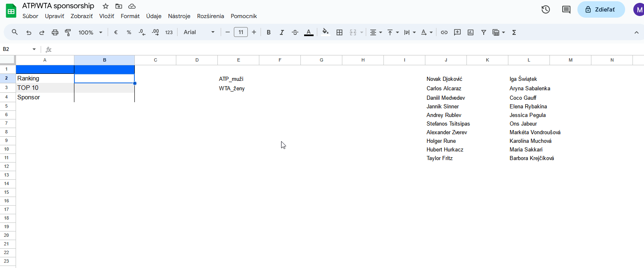Format as currency with euro icon
The image size is (644, 268).
click(116, 32)
